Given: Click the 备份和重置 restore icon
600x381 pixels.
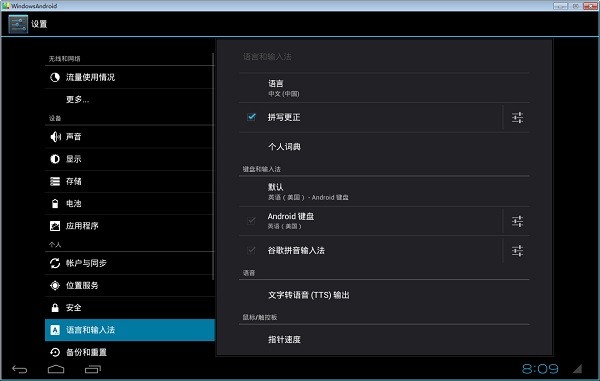Looking at the screenshot, I should (55, 352).
